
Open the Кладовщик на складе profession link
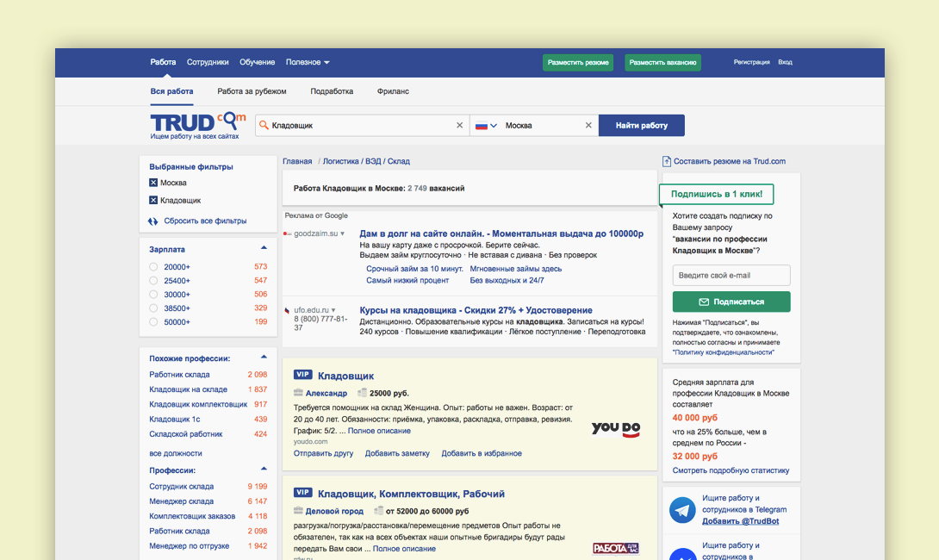tap(188, 389)
